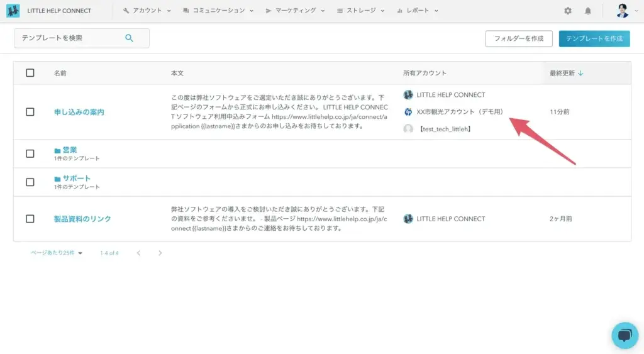The height and width of the screenshot is (354, 644).
Task: Click the LITTLE HELP CONNECT logo icon
Action: [13, 11]
